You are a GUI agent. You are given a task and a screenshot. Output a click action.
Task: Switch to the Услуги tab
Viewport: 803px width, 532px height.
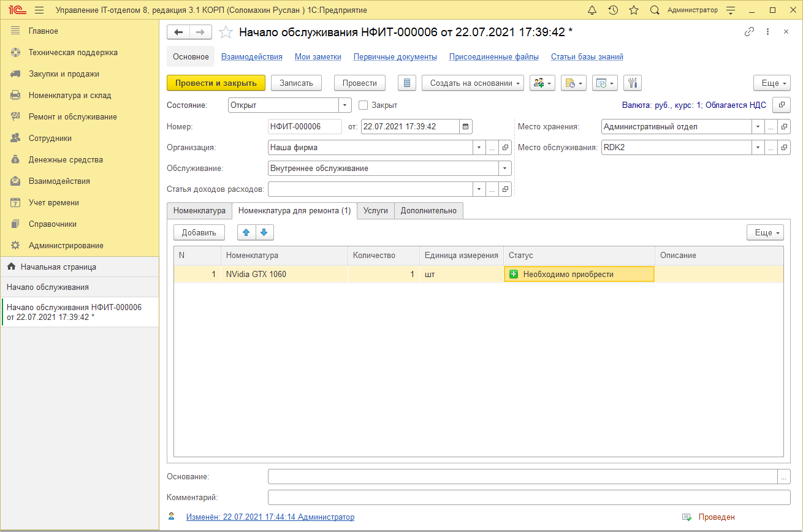coord(375,210)
